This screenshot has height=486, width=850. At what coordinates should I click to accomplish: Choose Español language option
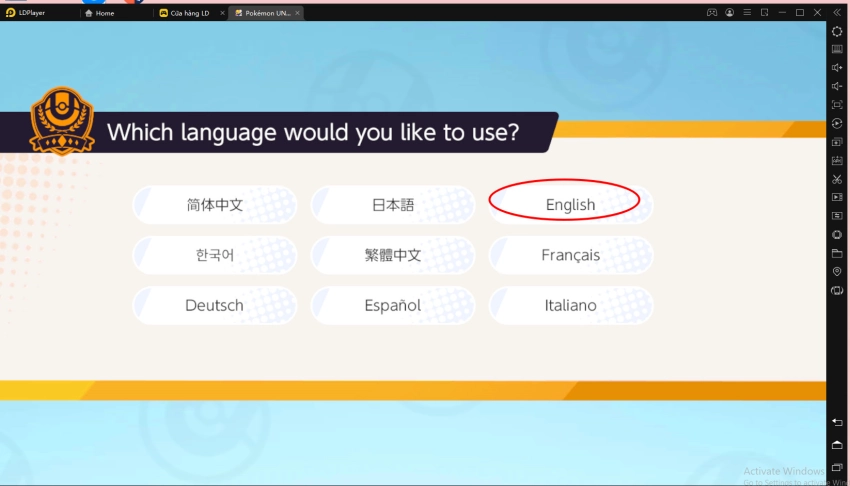[393, 306]
